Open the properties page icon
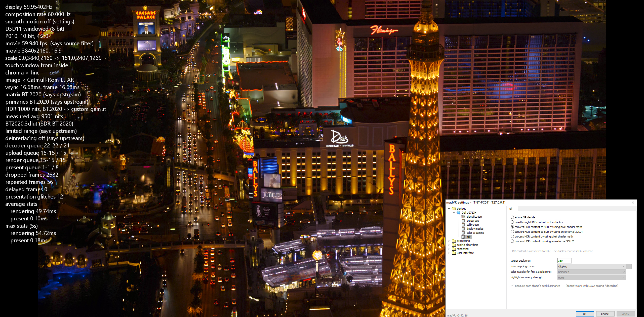Screen dimensions: 644x317 click(x=463, y=221)
